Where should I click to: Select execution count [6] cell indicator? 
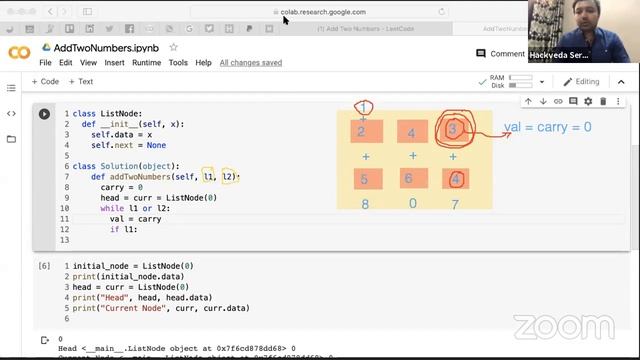pos(44,266)
